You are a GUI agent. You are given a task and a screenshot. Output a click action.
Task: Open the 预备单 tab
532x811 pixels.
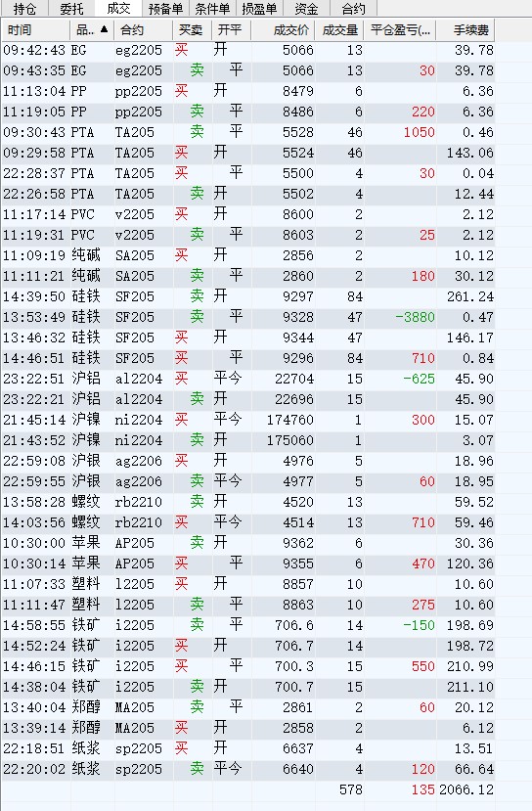tap(165, 8)
